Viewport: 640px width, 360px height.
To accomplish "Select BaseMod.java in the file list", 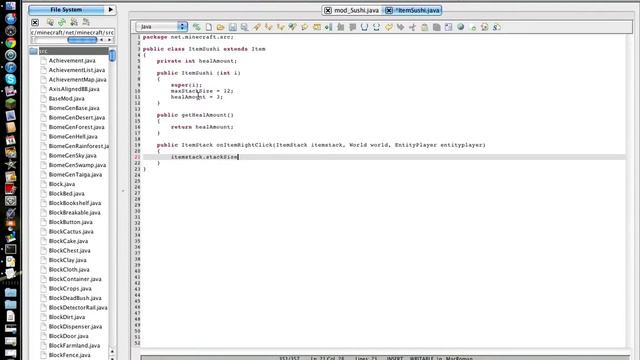I will [x=67, y=98].
